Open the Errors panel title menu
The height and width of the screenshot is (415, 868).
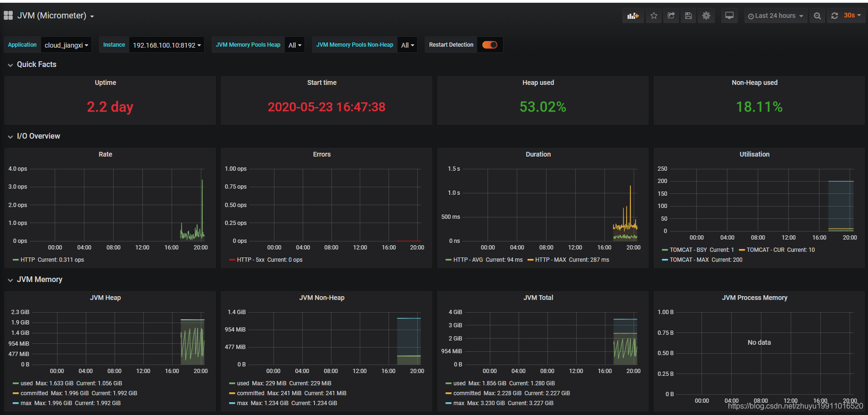coord(322,154)
